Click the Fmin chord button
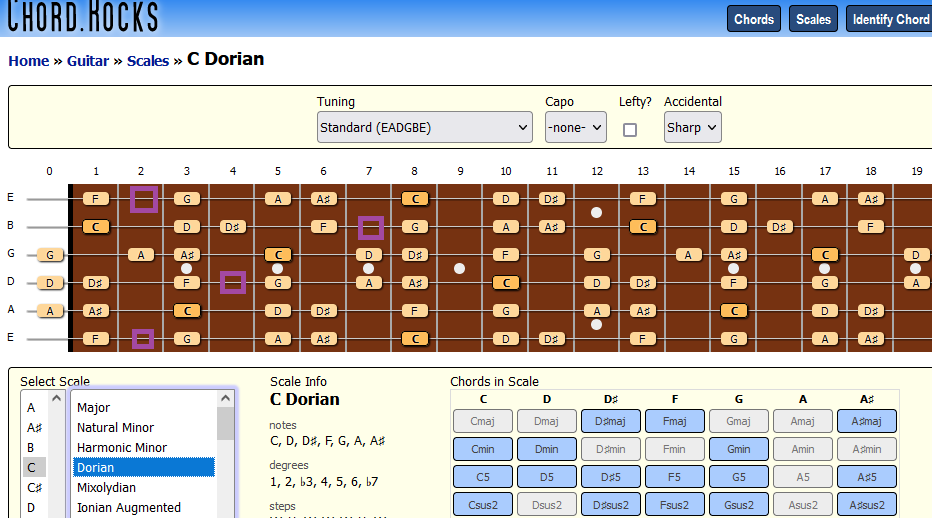This screenshot has height=518, width=932. [675, 449]
